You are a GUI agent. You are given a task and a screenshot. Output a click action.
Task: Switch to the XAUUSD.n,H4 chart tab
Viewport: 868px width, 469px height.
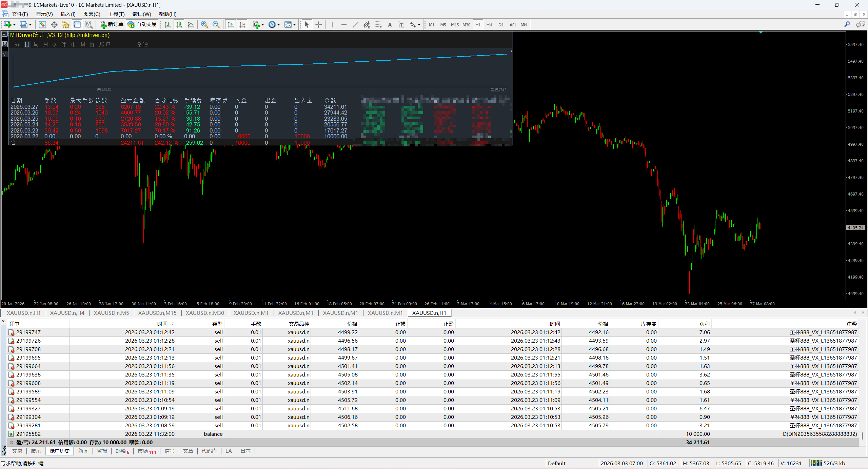pos(67,313)
